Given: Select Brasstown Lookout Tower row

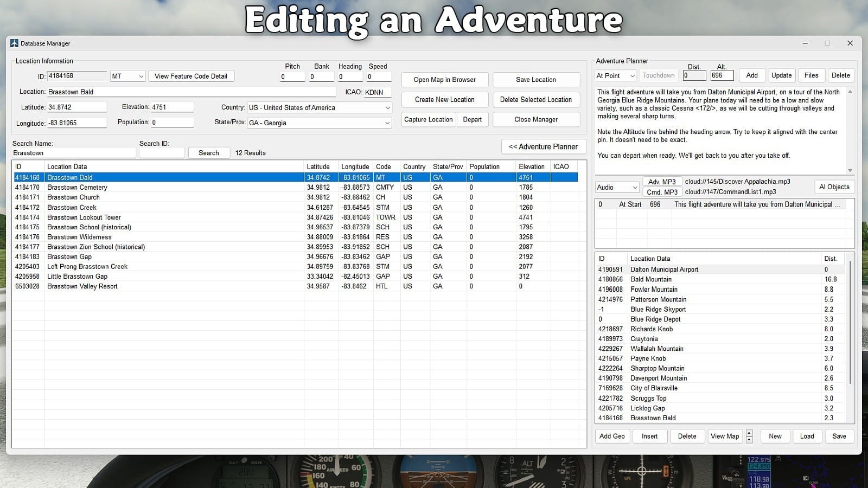Looking at the screenshot, I should (84, 217).
